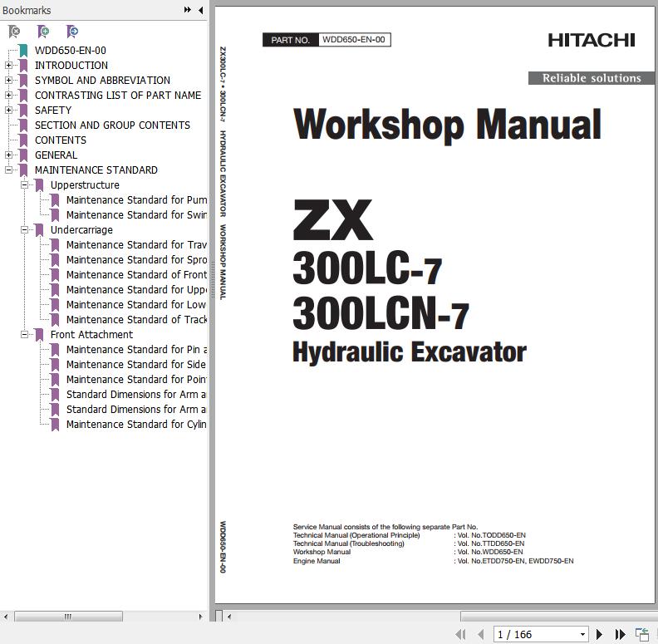Expand the INTRODUCTION bookmark
This screenshot has height=644, width=658.
click(8, 65)
